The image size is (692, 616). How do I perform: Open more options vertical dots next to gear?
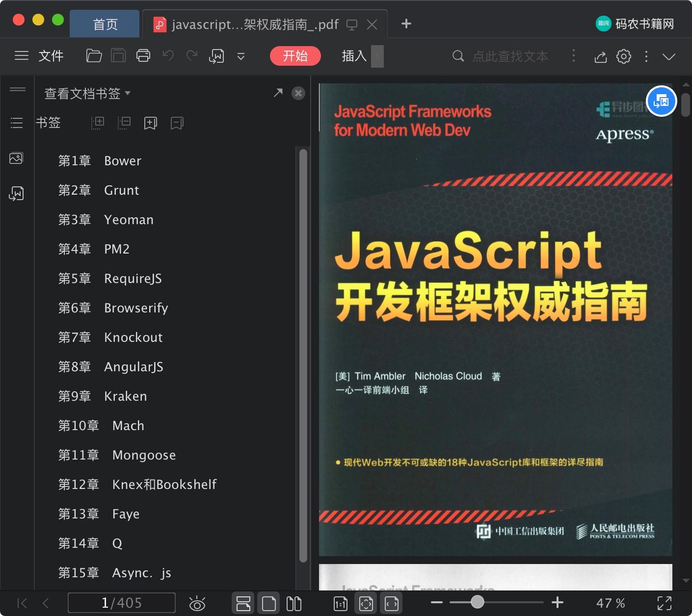point(646,56)
